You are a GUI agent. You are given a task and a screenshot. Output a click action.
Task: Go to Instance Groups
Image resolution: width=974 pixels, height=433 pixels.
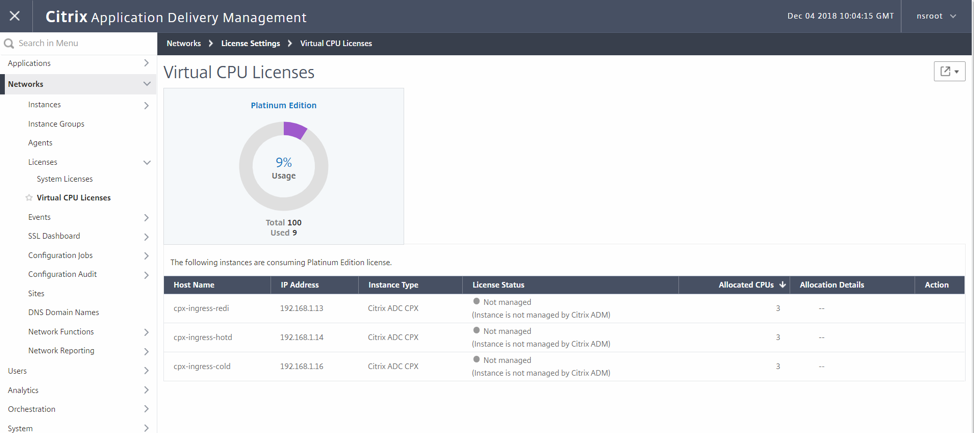pyautogui.click(x=56, y=124)
